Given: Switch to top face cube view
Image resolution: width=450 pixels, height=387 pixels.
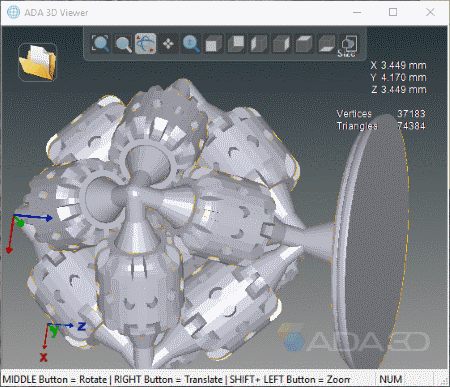Looking at the screenshot, I should point(304,44).
